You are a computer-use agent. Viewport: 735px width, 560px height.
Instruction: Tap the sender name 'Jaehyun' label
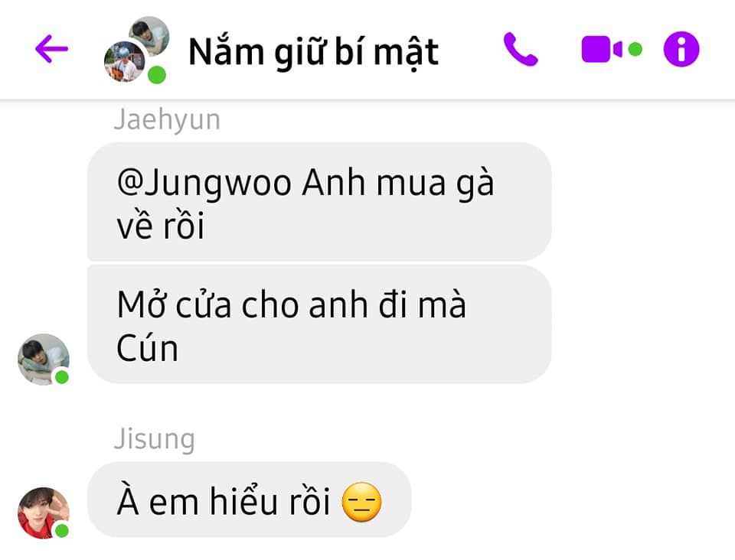pyautogui.click(x=167, y=119)
